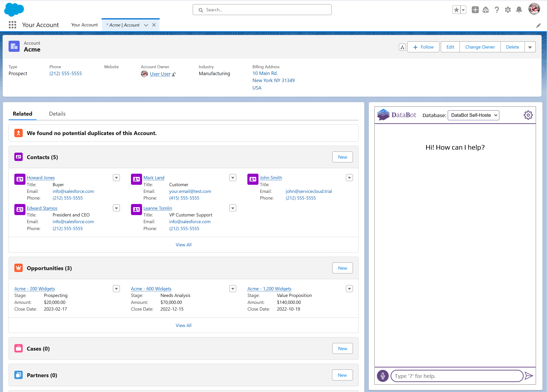Open row actions for Acme - 600 Widgets
Viewport: 547px width, 392px height.
click(x=233, y=289)
